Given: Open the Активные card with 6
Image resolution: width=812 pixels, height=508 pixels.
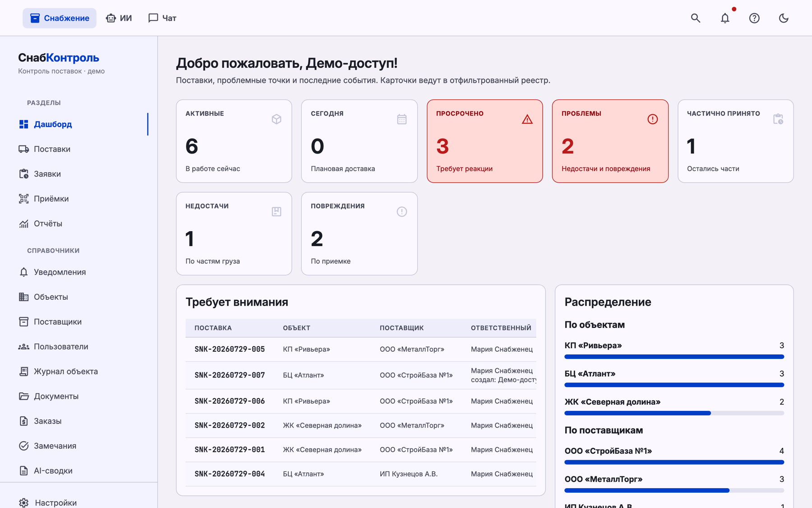Looking at the screenshot, I should (234, 141).
